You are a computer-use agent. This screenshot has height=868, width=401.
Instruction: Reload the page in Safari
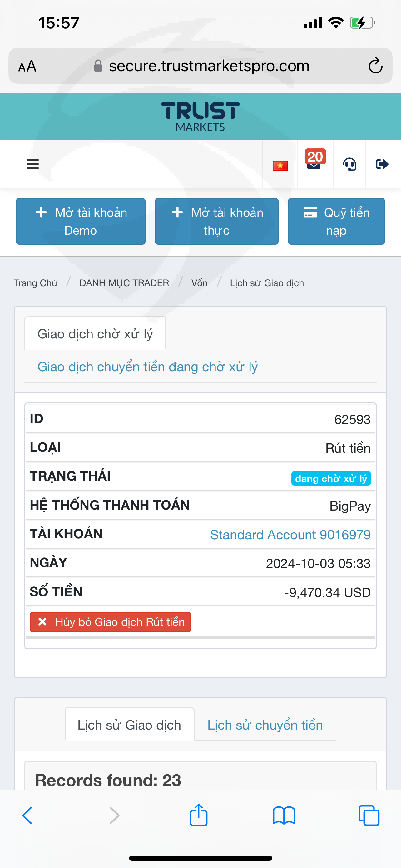pyautogui.click(x=375, y=66)
